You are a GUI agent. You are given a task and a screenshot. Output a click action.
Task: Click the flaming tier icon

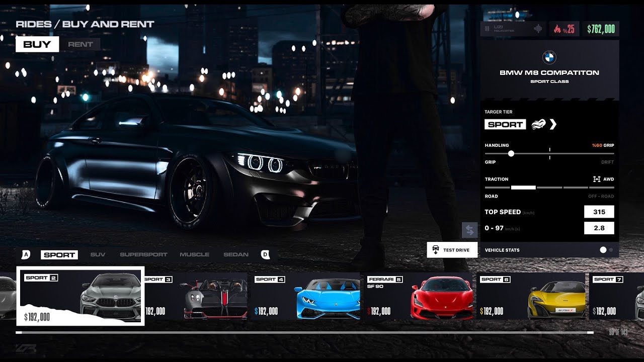538,124
